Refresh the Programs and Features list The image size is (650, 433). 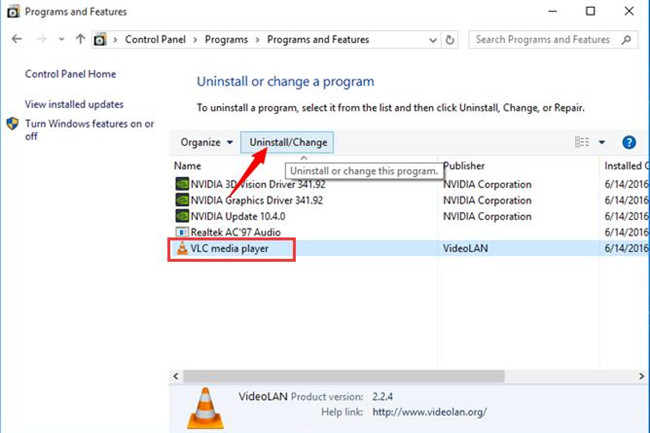click(450, 40)
